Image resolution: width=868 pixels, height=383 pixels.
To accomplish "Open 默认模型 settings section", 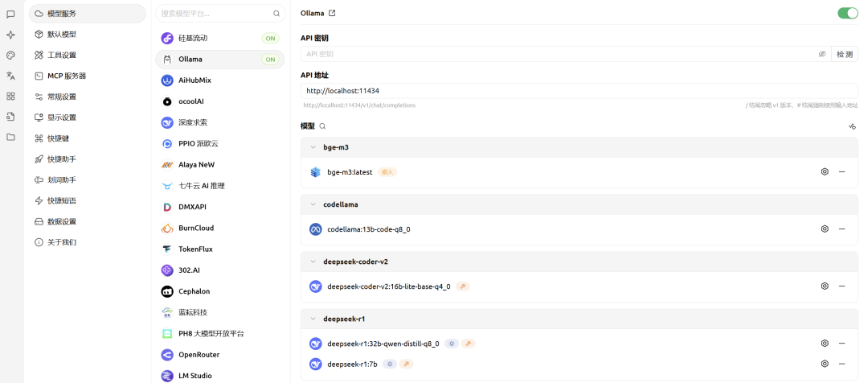I will point(87,35).
